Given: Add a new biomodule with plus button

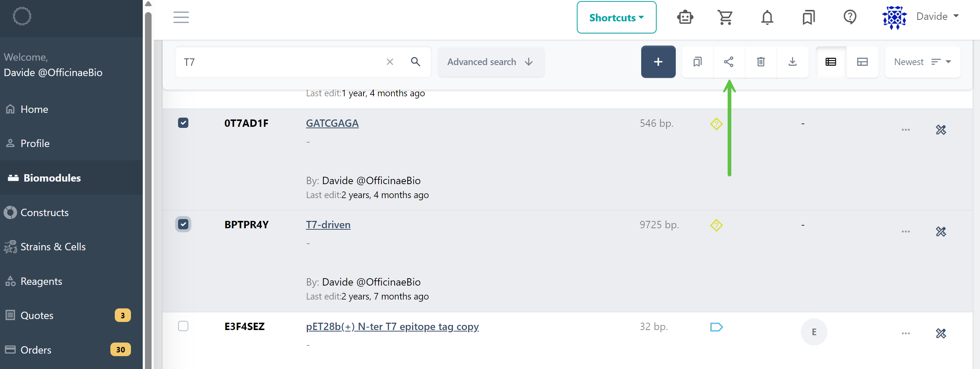Looking at the screenshot, I should click(658, 62).
